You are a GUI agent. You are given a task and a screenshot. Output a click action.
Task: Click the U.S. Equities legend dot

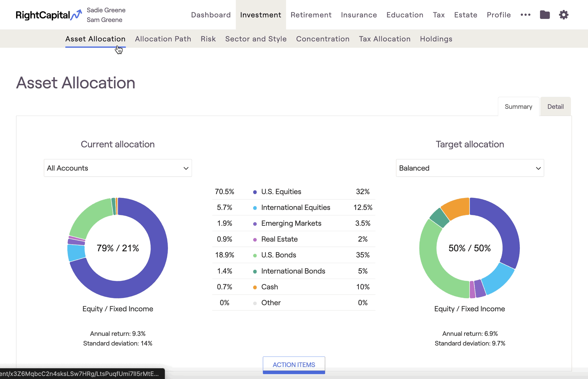coord(255,192)
